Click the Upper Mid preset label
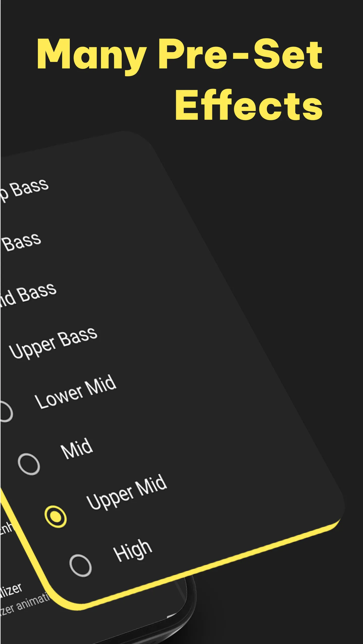 (x=126, y=492)
